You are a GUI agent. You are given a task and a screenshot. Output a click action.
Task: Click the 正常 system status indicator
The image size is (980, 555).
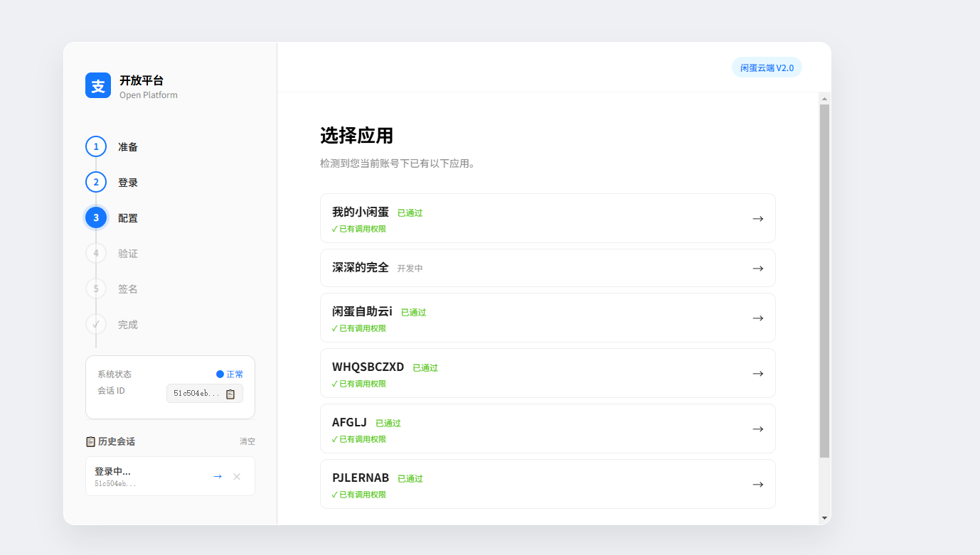230,374
